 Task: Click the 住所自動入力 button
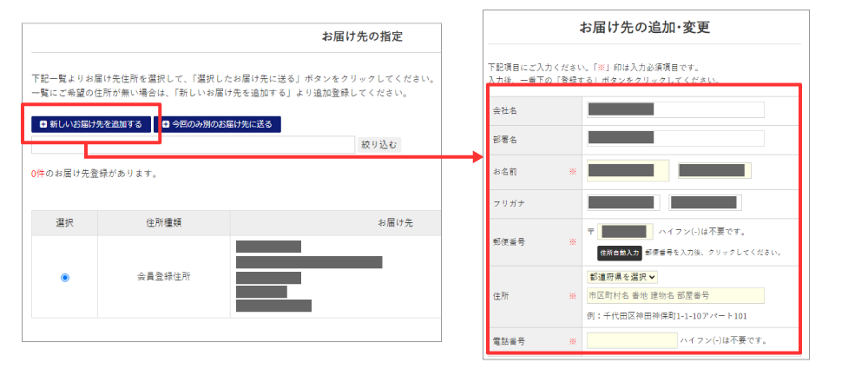(x=619, y=252)
